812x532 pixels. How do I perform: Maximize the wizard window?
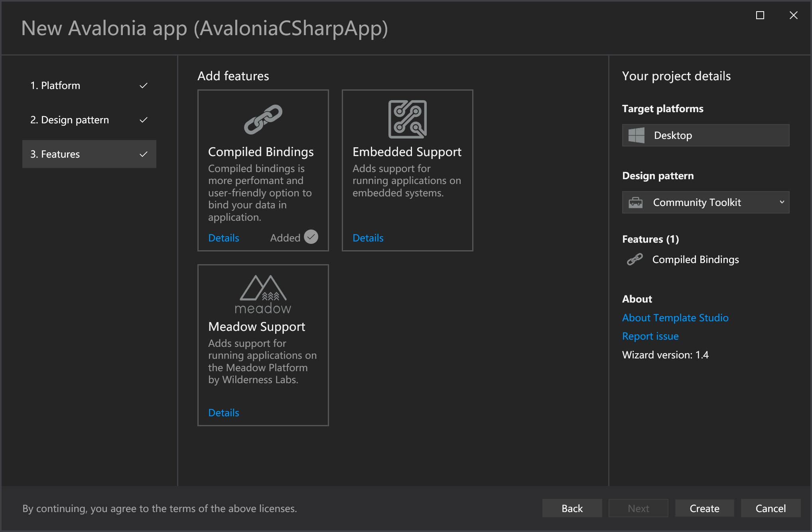[x=760, y=15]
